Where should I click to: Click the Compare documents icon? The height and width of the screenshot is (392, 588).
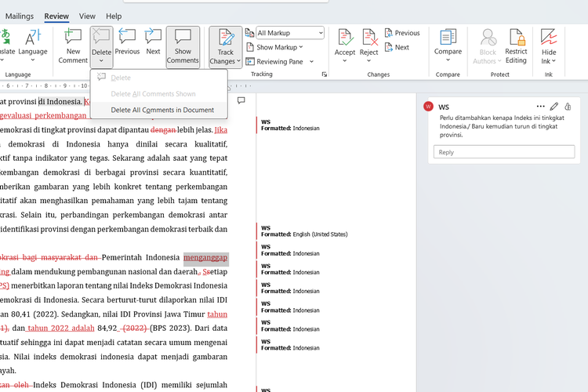(x=448, y=37)
